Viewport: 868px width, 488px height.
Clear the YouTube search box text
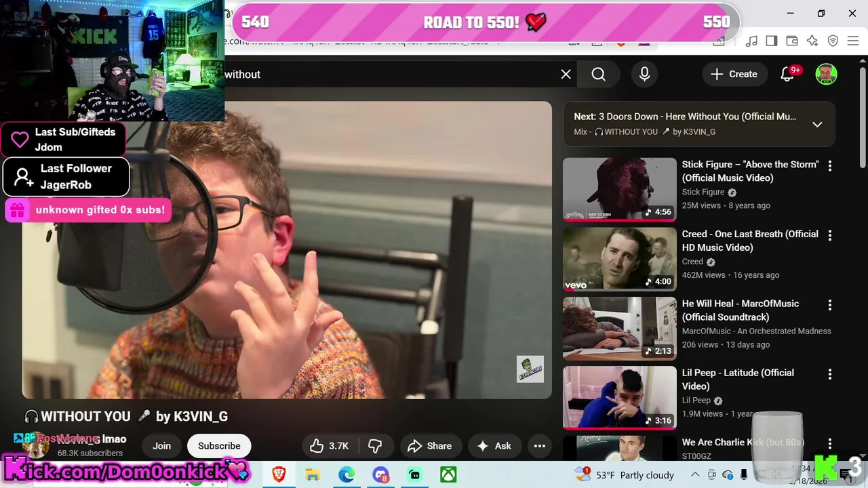566,74
